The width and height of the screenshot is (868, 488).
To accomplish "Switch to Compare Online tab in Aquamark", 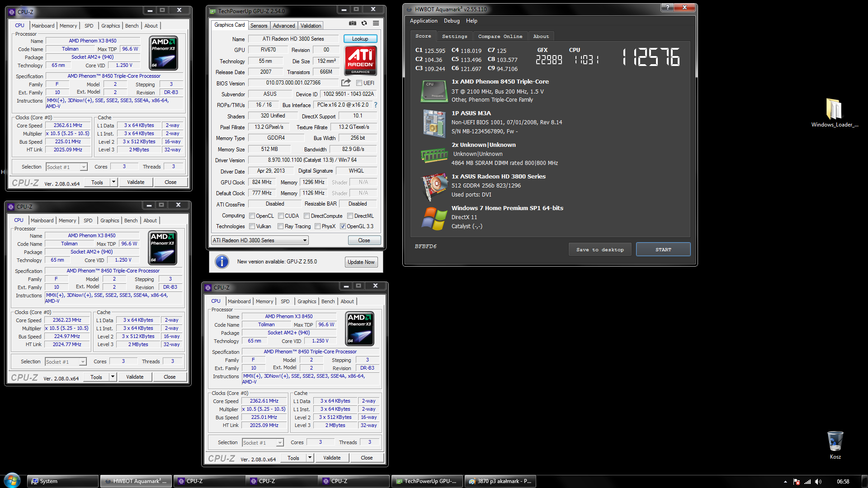I will (500, 36).
